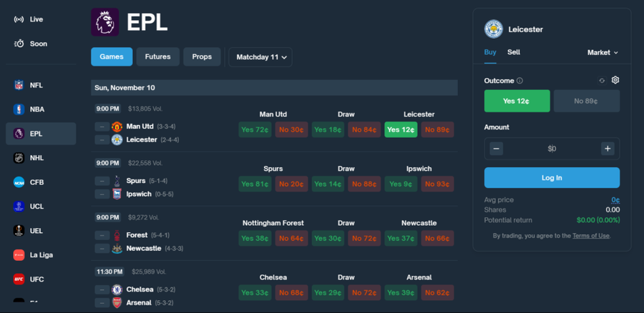Viewport: 644px width, 313px height.
Task: Click the Man Utd team name
Action: 140,126
